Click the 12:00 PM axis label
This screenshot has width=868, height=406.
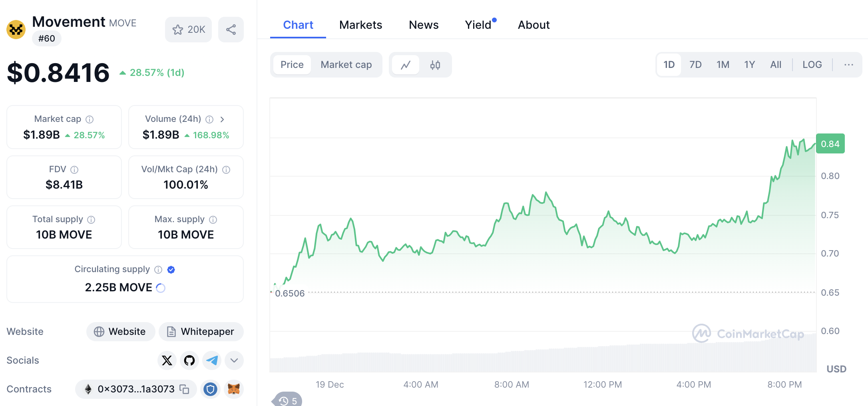click(x=603, y=385)
